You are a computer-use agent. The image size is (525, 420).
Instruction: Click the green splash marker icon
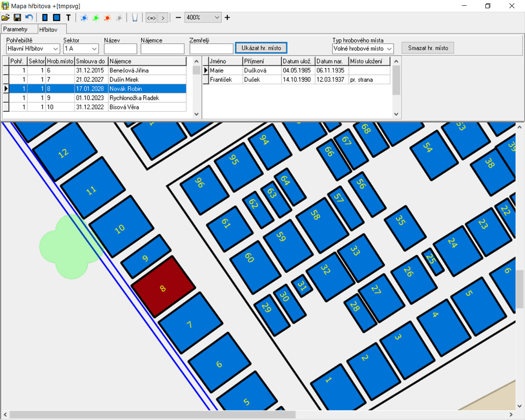tap(96, 17)
